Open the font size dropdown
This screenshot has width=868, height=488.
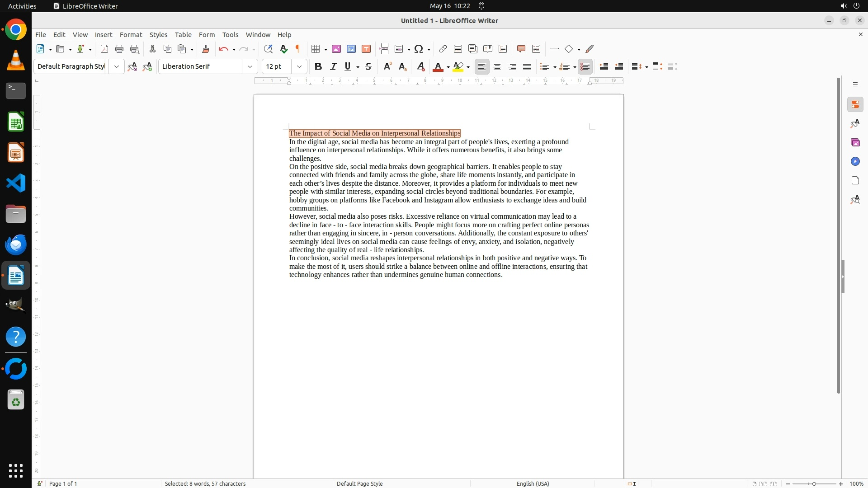coord(299,66)
